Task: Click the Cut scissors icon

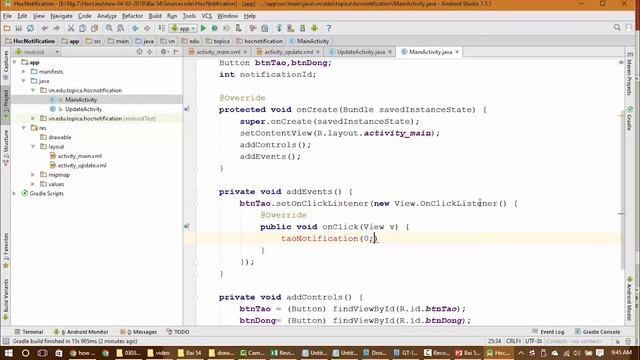Action: tap(71, 28)
